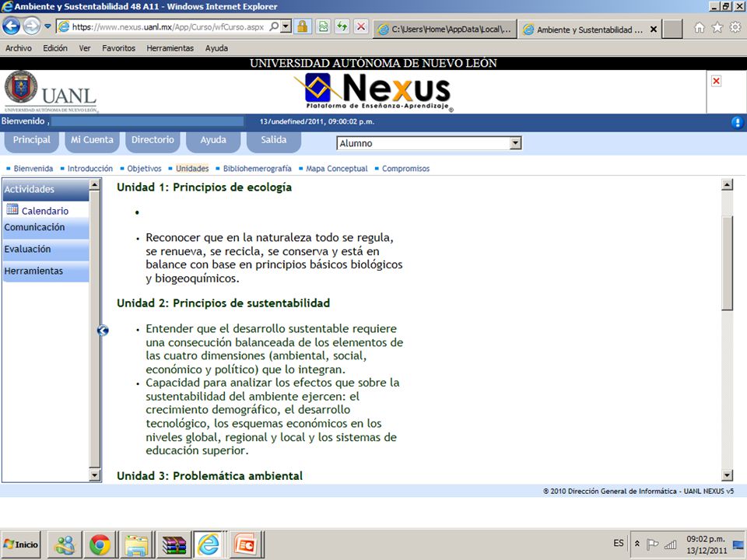Image resolution: width=747 pixels, height=560 pixels.
Task: Open the Principal tab
Action: (x=31, y=142)
